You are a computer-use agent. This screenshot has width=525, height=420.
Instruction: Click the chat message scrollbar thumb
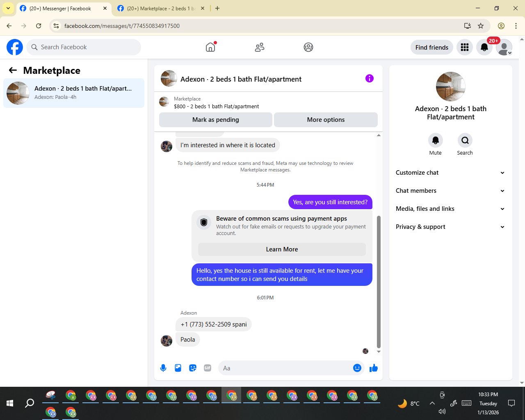tap(379, 282)
